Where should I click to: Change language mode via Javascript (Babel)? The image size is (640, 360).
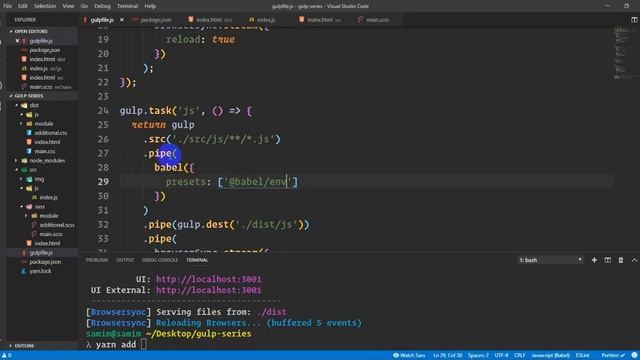[x=551, y=356]
